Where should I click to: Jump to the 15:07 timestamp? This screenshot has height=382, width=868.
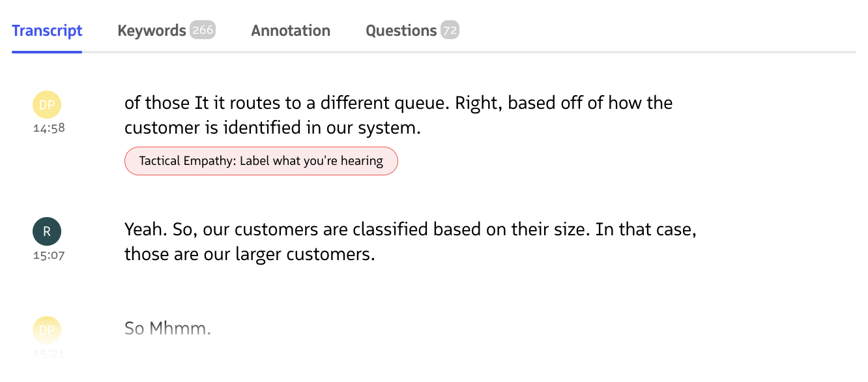point(50,256)
